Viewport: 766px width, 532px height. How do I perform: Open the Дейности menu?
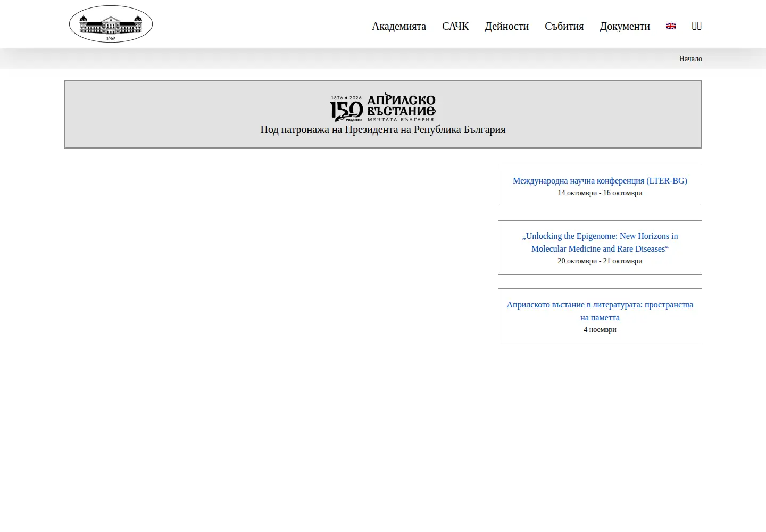click(506, 26)
